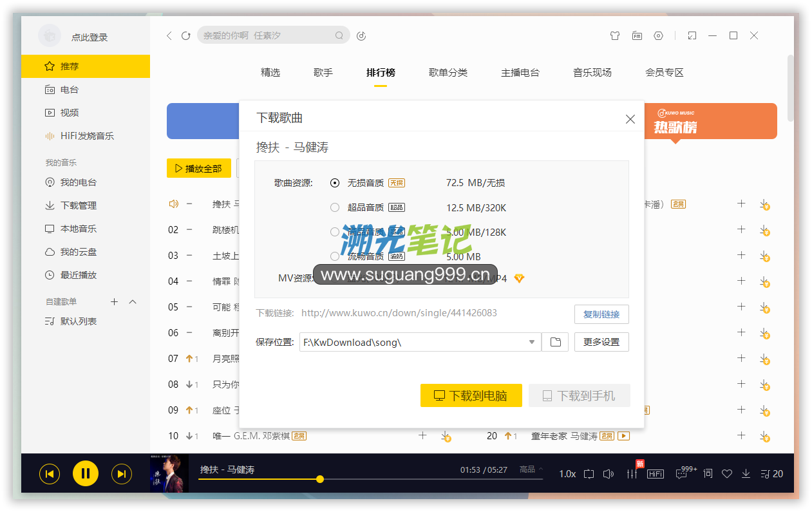Open the 歌单分类 tab
The height and width of the screenshot is (512, 812).
(448, 72)
